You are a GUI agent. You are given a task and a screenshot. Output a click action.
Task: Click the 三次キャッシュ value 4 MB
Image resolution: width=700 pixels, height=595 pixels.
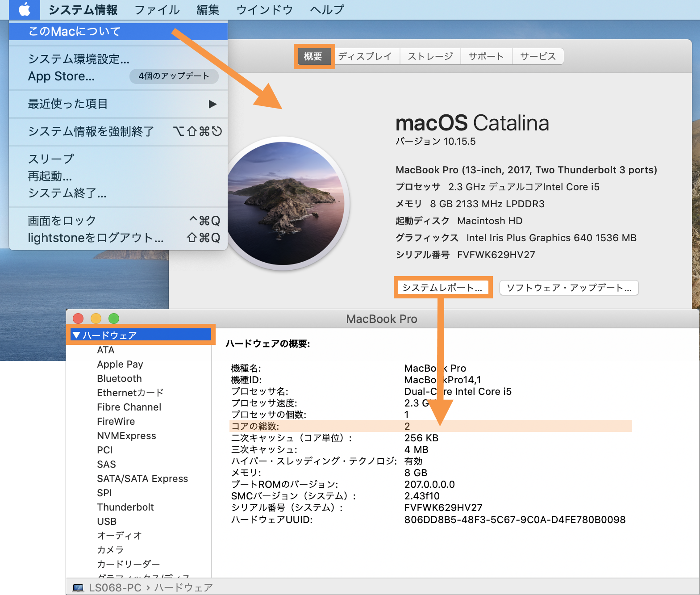pos(416,450)
